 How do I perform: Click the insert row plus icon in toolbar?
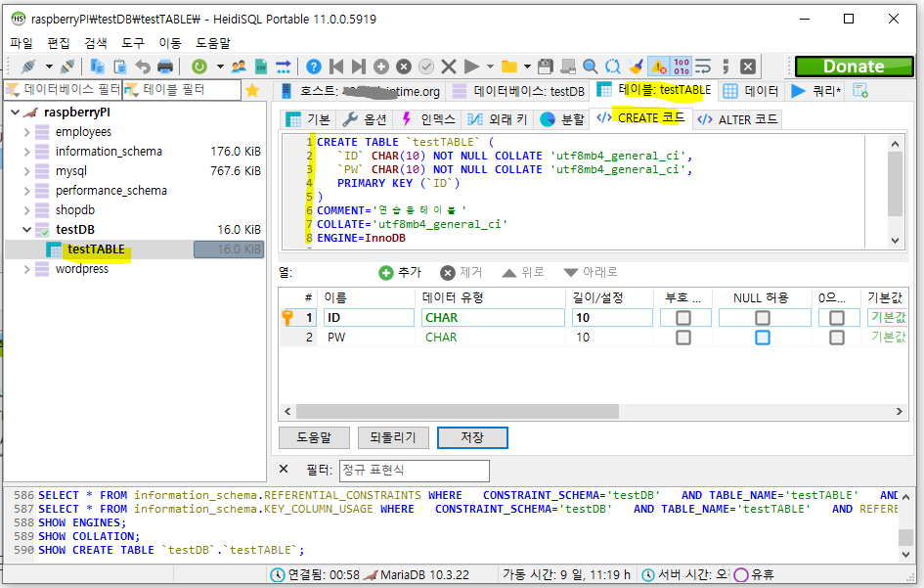tap(381, 67)
